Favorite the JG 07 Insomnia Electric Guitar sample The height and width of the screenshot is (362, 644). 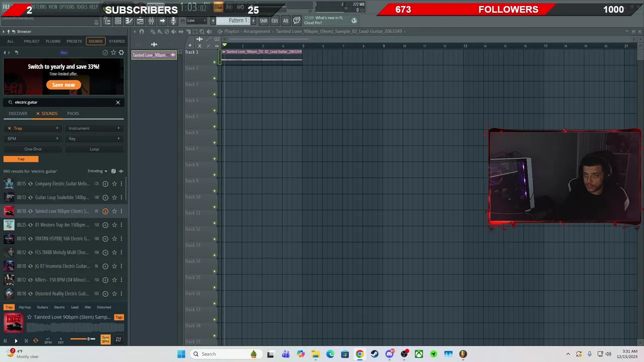click(x=114, y=266)
